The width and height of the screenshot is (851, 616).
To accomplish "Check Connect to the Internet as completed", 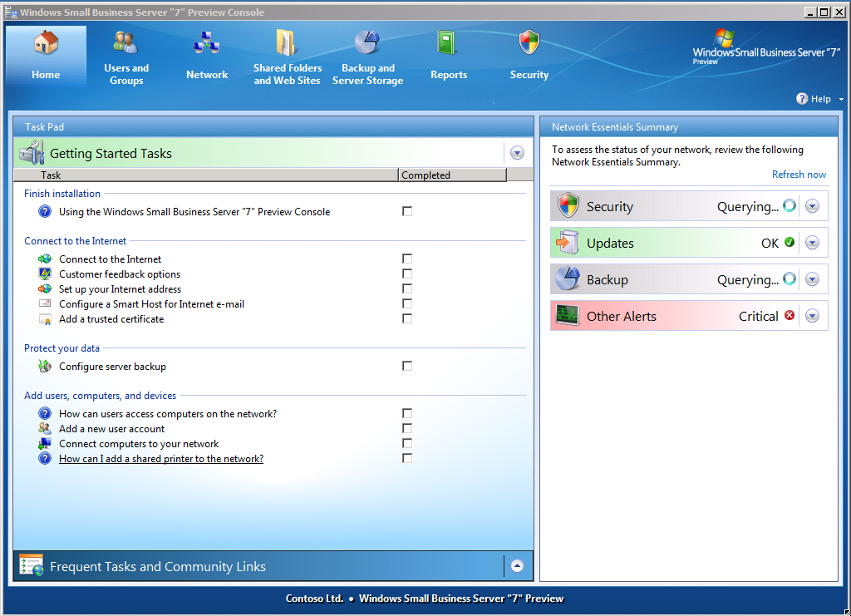I will tap(407, 259).
